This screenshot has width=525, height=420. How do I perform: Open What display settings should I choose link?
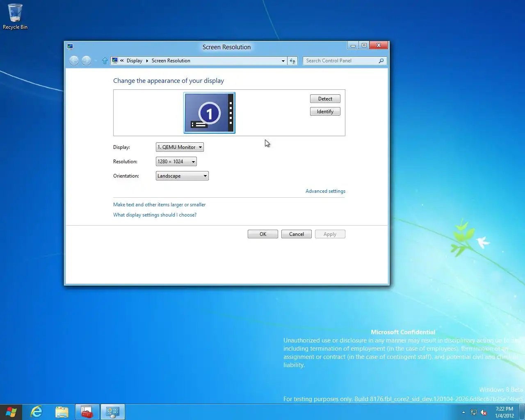(155, 215)
